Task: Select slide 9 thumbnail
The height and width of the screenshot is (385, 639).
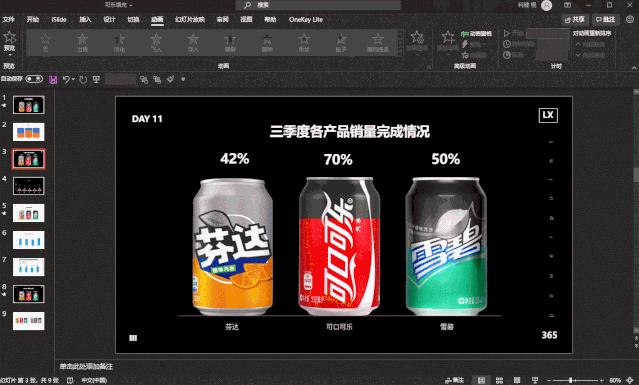Action: pos(29,321)
